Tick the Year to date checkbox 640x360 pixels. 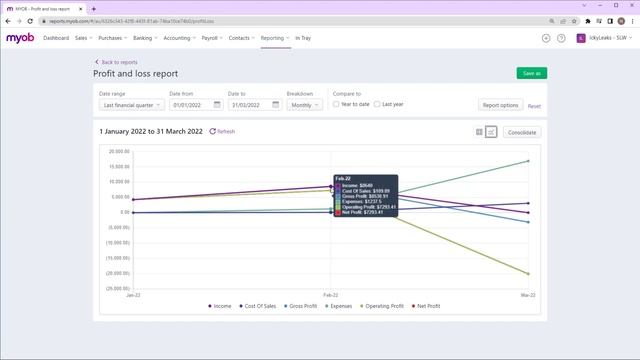(336, 104)
